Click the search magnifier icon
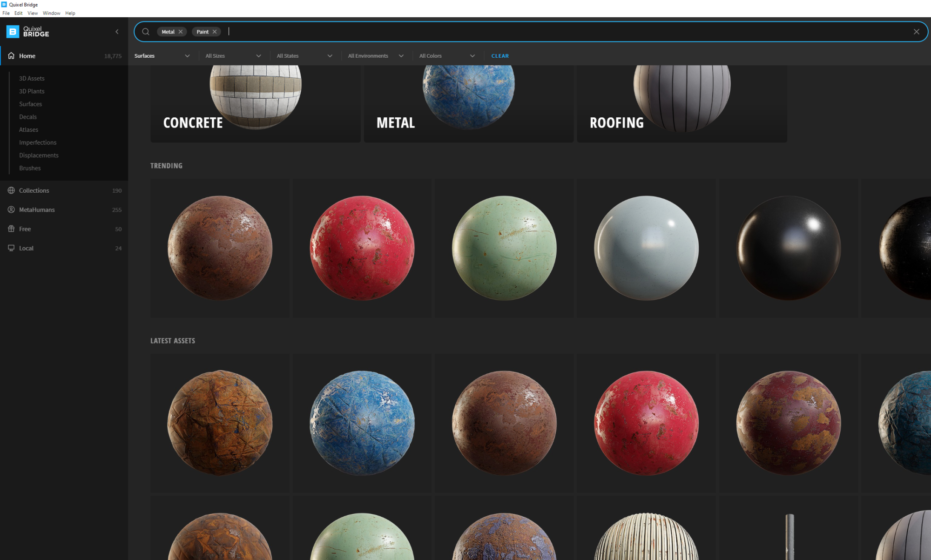Viewport: 931px width, 560px height. 146,32
